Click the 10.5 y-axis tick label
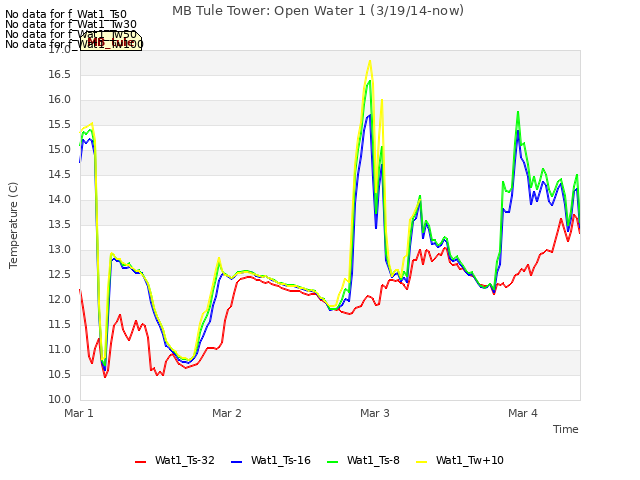Image resolution: width=640 pixels, height=480 pixels. tap(60, 375)
